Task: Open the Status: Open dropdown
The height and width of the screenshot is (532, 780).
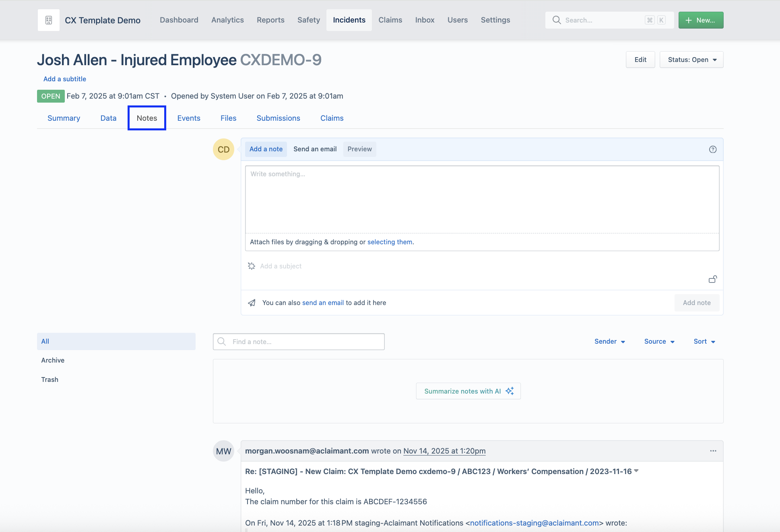Action: [x=691, y=60]
